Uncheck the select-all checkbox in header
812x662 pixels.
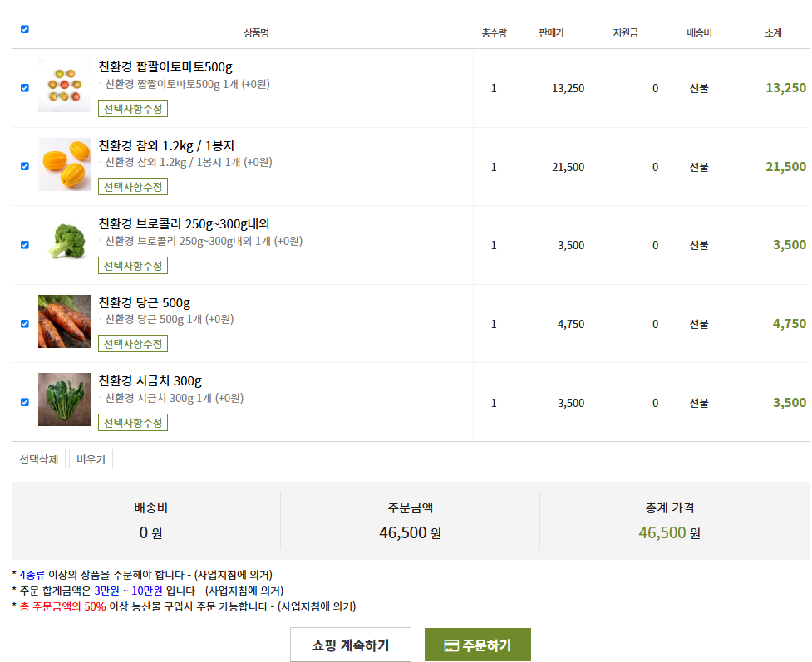pyautogui.click(x=24, y=29)
